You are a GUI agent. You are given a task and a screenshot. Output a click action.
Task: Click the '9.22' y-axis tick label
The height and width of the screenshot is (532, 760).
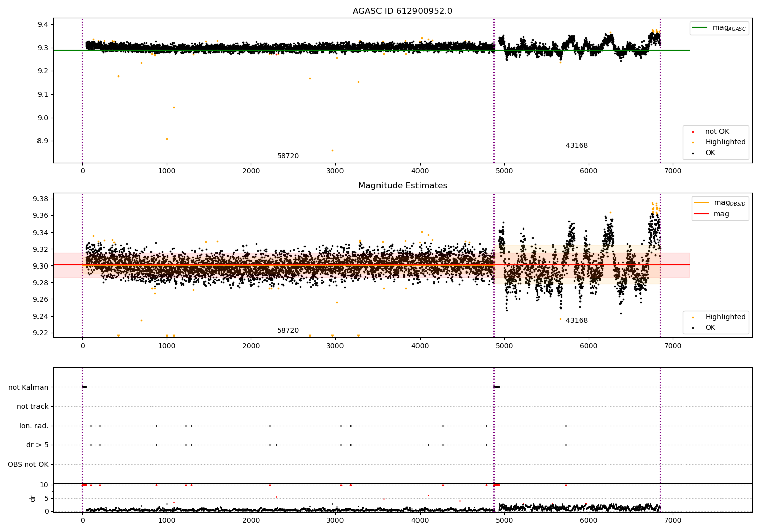[x=41, y=333]
